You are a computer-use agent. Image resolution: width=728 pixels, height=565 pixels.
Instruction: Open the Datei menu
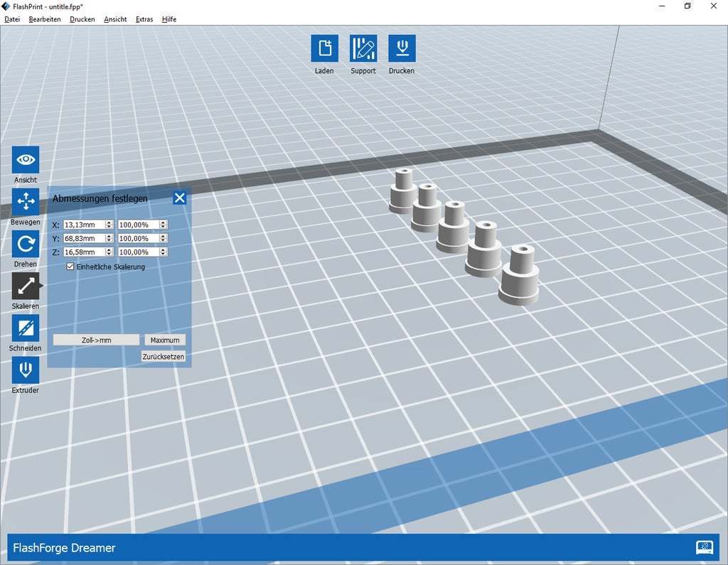pyautogui.click(x=12, y=19)
